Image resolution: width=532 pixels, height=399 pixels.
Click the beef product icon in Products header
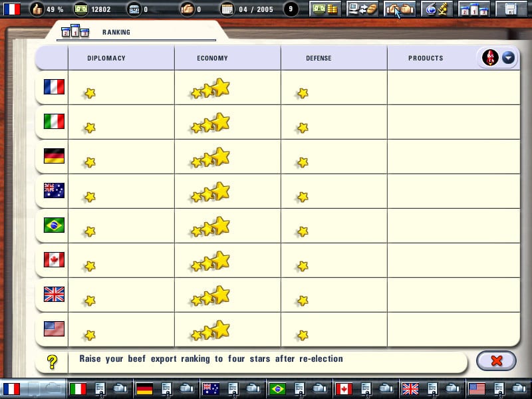click(490, 57)
